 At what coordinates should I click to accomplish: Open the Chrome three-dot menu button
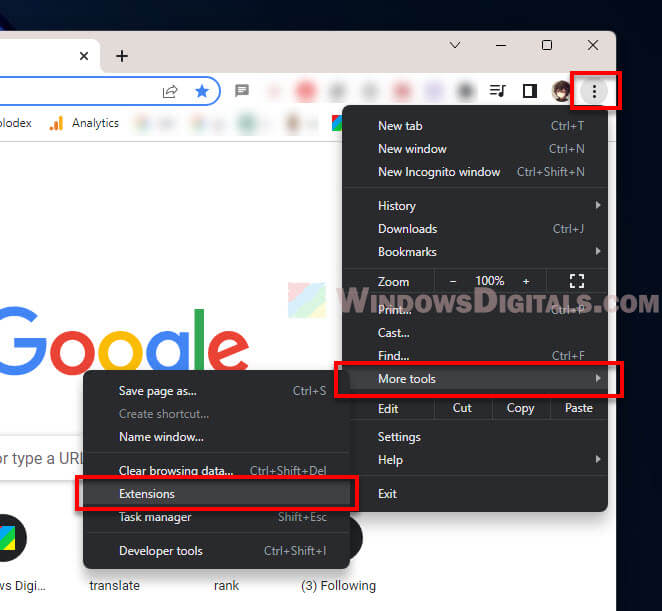click(594, 91)
